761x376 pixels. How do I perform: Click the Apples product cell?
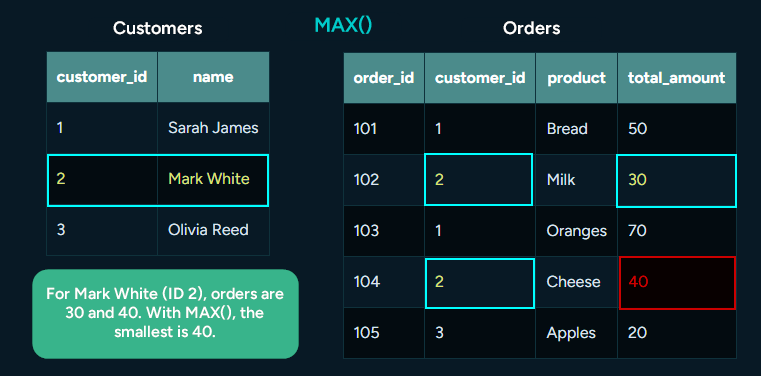[x=577, y=333]
